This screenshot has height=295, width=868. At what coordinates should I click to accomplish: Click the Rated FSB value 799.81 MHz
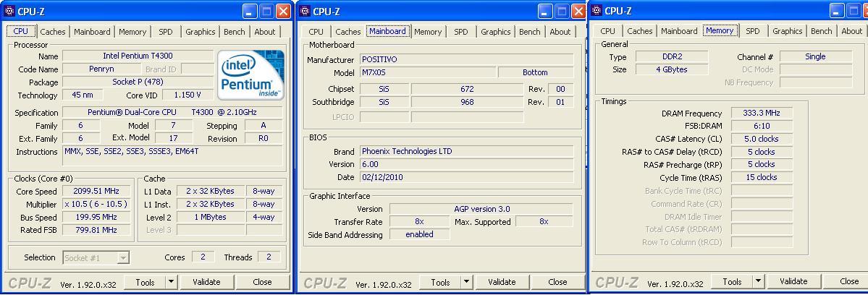pyautogui.click(x=96, y=230)
